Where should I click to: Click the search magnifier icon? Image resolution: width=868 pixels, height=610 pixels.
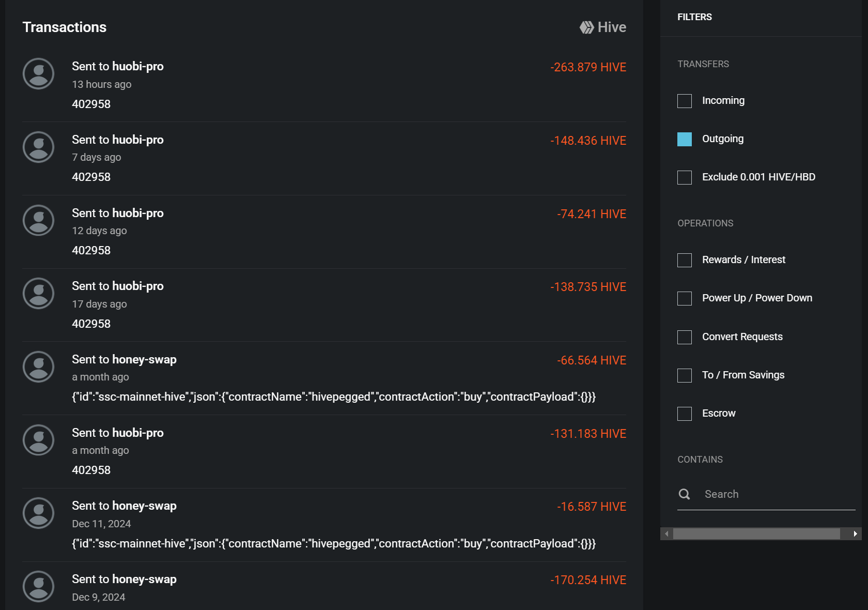click(x=684, y=494)
